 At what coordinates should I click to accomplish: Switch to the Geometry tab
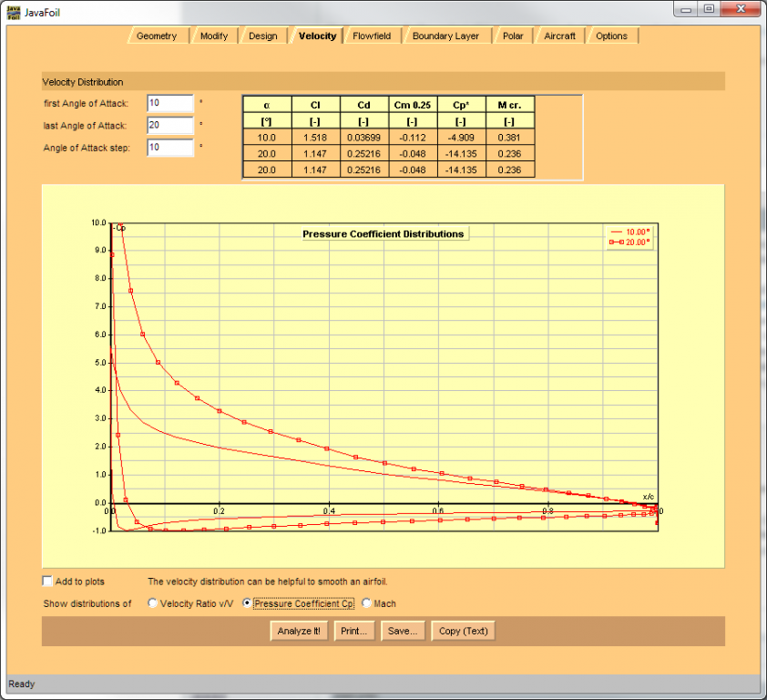[x=157, y=36]
